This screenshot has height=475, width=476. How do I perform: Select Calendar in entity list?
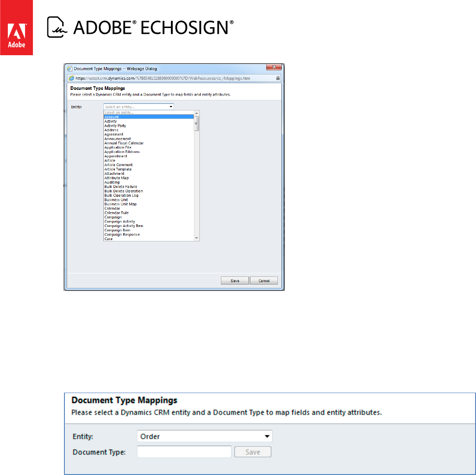coord(149,209)
